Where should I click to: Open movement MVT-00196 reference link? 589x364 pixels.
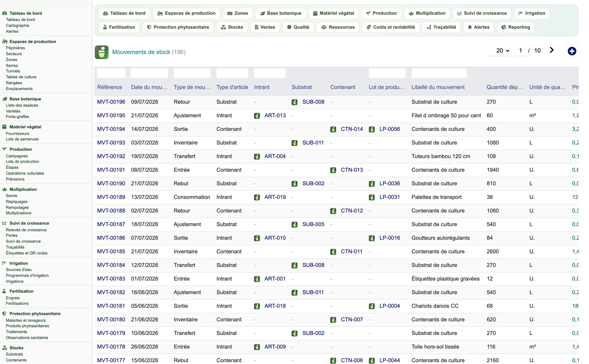111,102
